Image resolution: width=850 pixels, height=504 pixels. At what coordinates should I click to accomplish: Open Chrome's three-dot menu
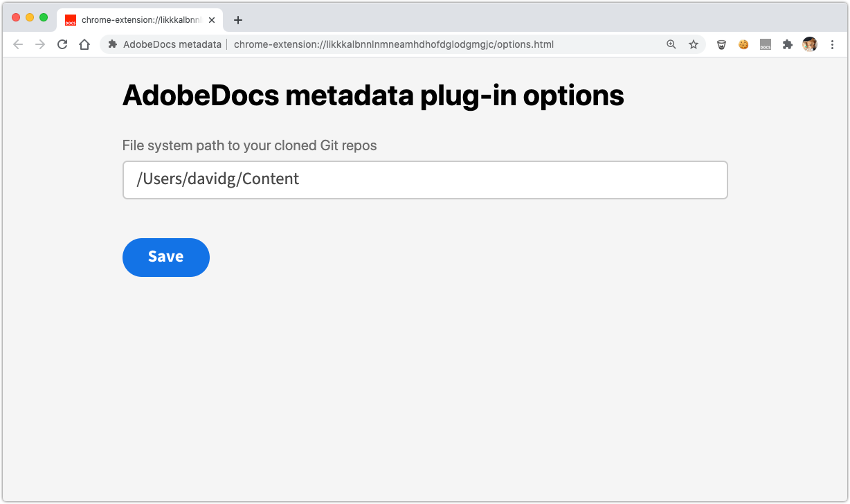click(x=831, y=44)
